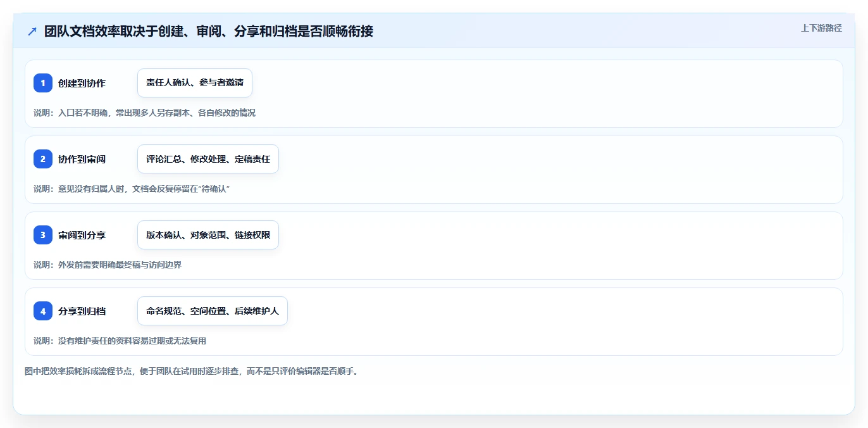Click the 创建到协作 step label

pos(82,83)
